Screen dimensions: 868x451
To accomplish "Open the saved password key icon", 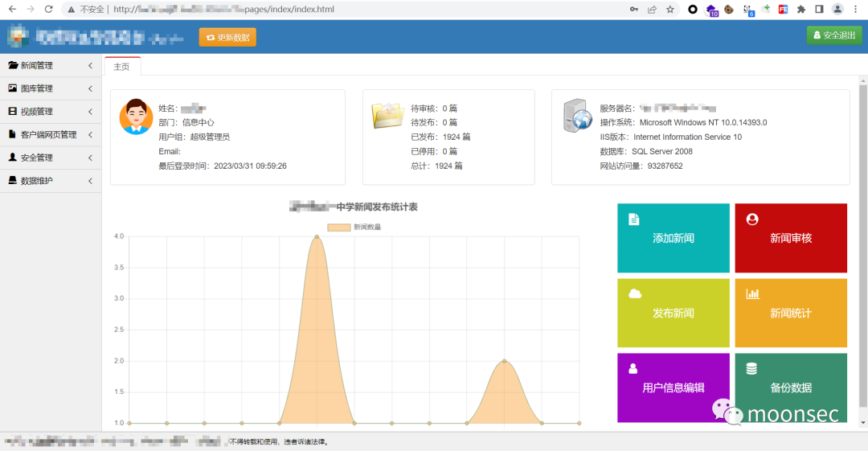I will point(634,10).
